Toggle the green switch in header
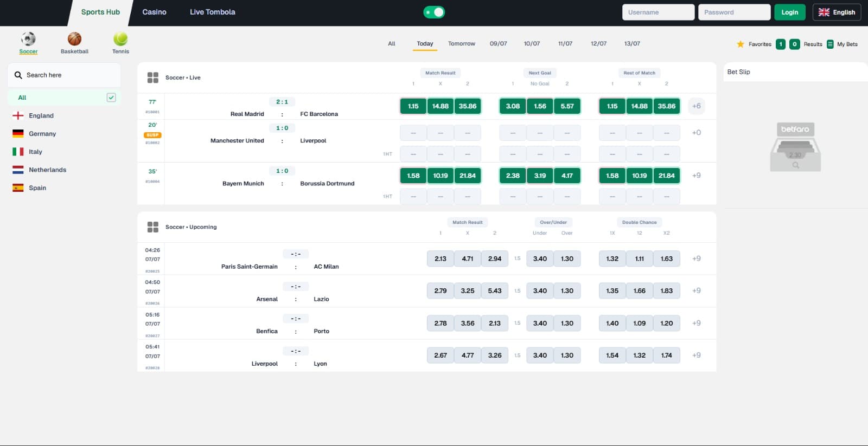The image size is (868, 446). click(434, 12)
